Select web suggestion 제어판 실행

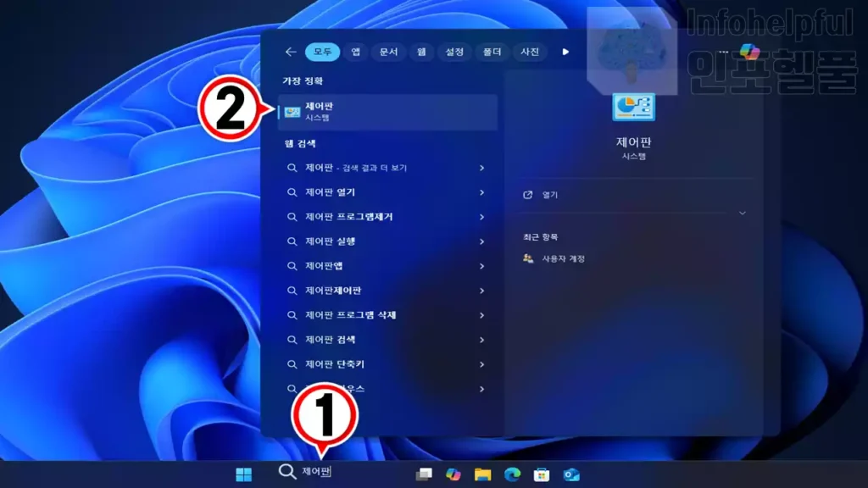(387, 241)
